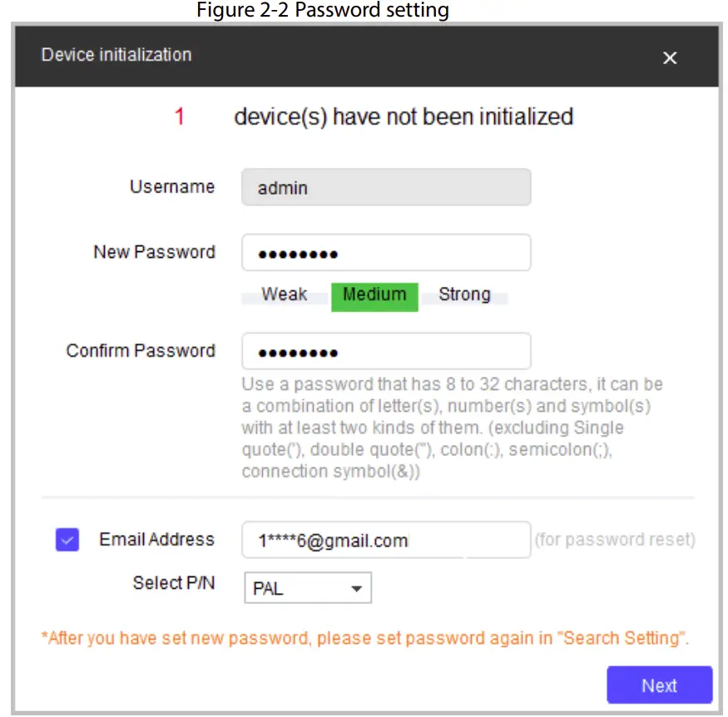Focus the New Password input field

click(385, 253)
